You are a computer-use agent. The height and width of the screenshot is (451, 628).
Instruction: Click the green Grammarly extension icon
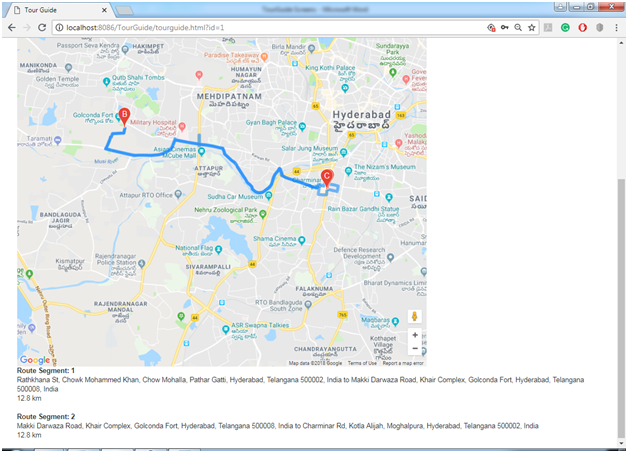point(565,28)
